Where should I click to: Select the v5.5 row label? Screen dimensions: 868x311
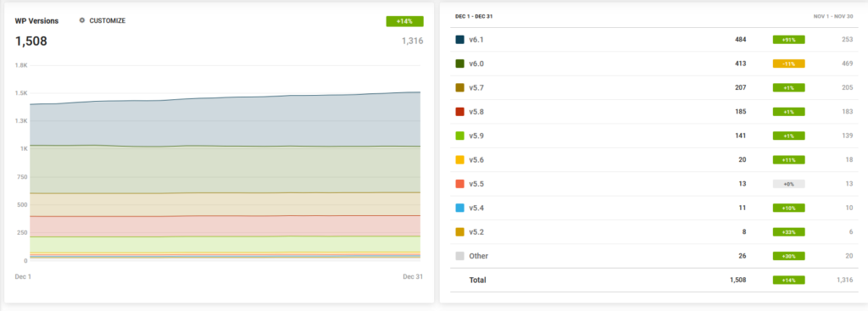[476, 184]
